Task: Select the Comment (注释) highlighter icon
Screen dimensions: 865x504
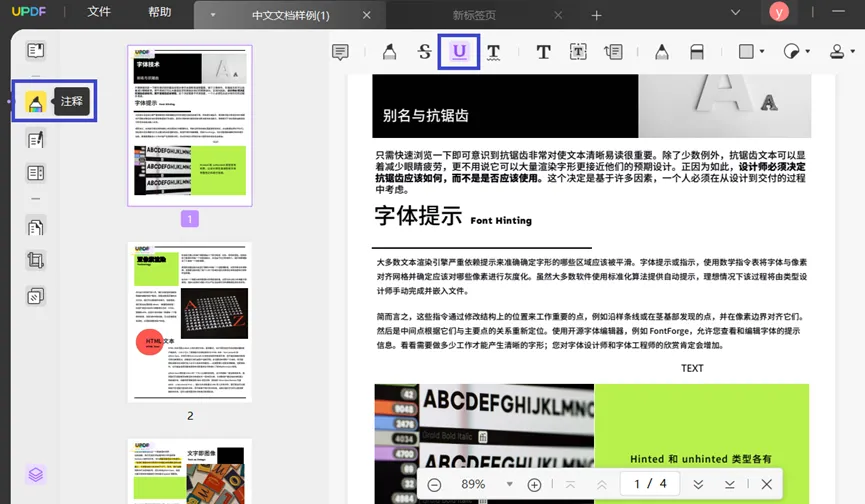Action: [x=35, y=103]
